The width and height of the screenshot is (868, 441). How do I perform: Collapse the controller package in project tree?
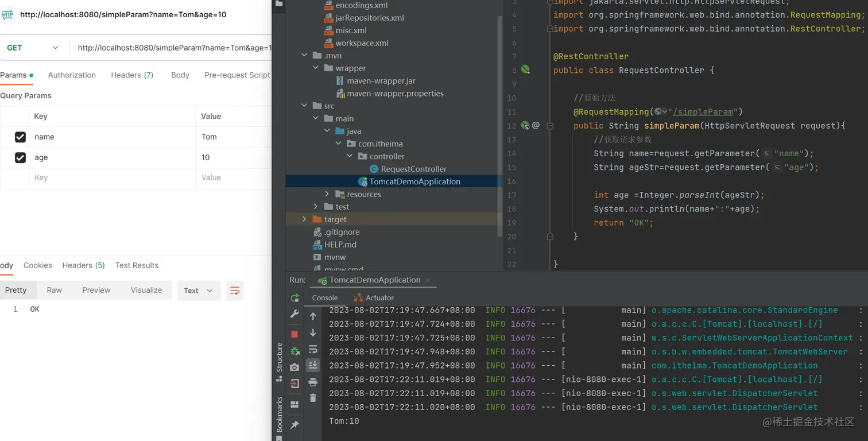tap(350, 156)
